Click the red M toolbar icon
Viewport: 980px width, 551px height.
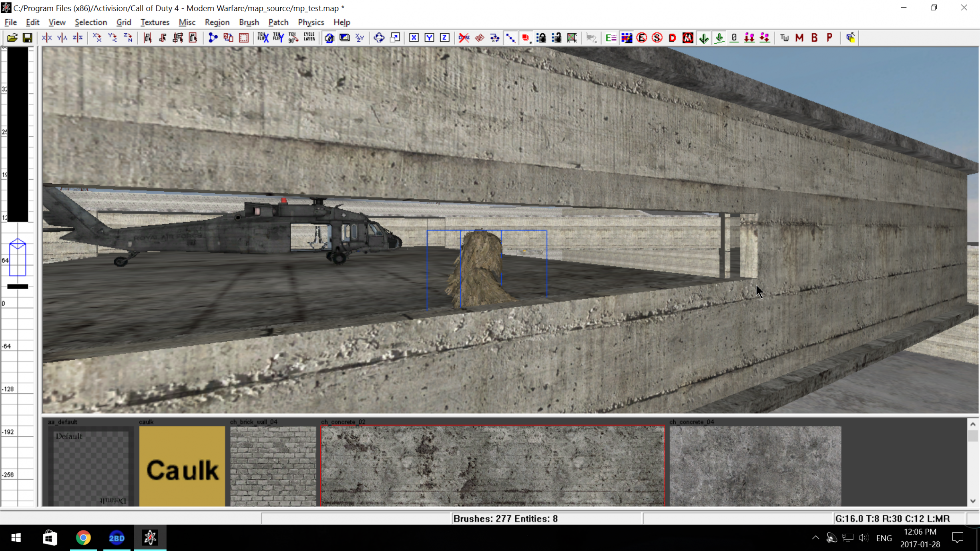[799, 38]
